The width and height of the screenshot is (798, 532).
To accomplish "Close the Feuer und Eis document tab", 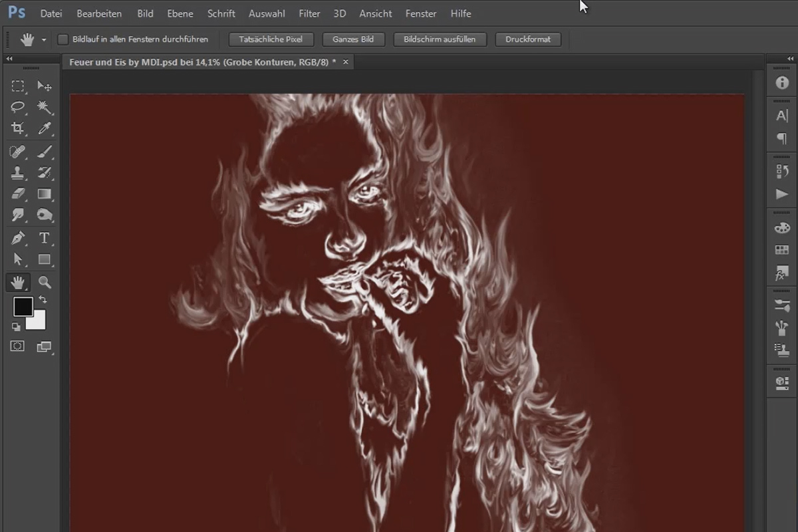I will [346, 62].
